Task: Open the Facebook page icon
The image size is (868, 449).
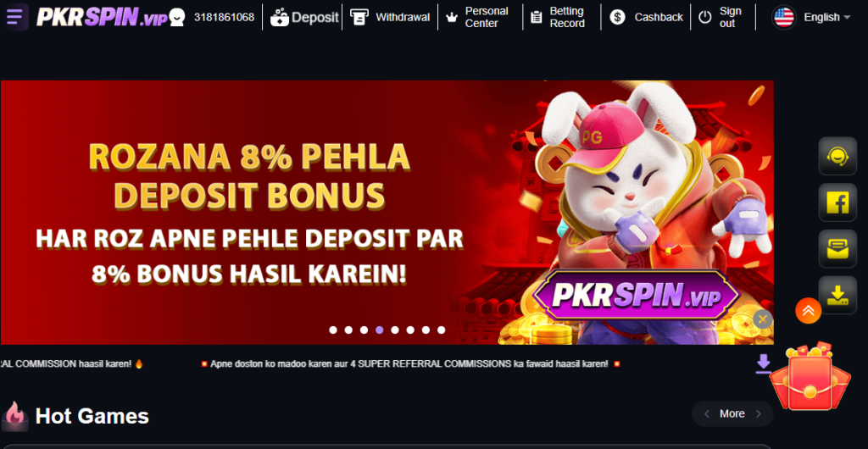Action: [837, 203]
